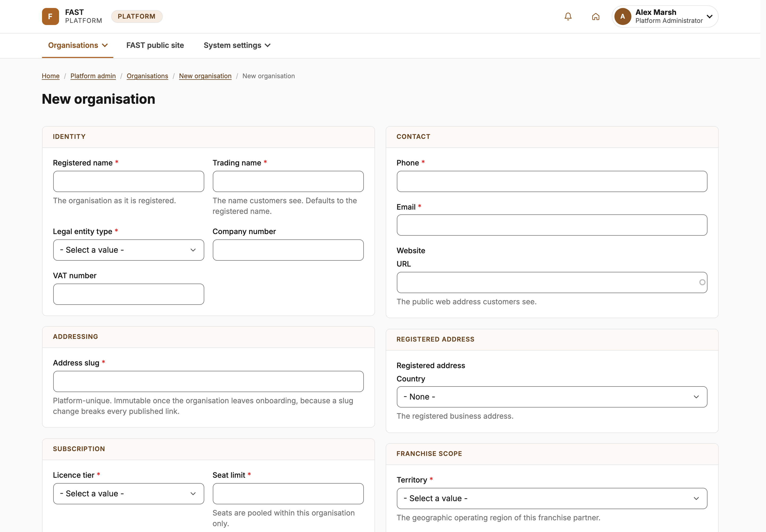Click the FAST Platform logo icon
This screenshot has width=766, height=532.
(x=50, y=16)
